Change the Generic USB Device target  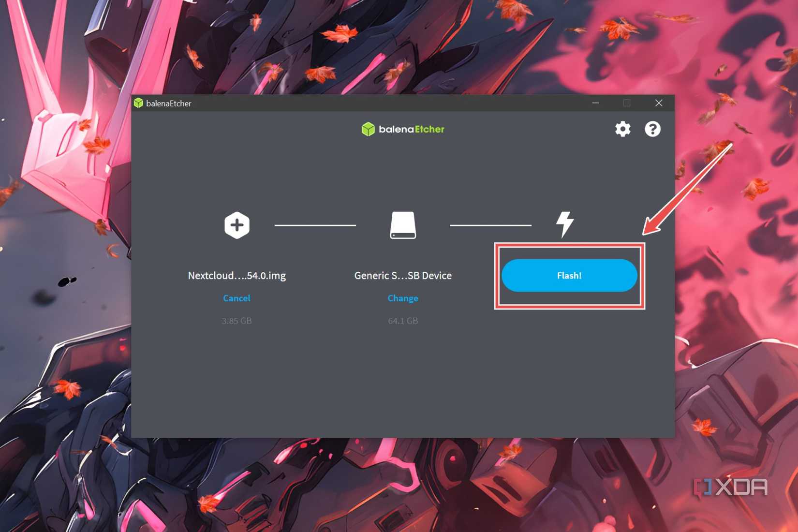point(403,298)
